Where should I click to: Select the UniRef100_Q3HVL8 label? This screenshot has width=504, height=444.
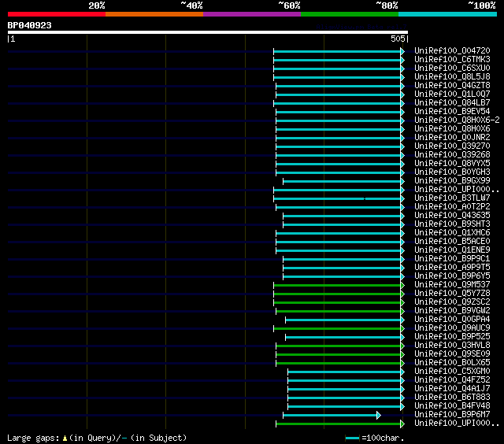pos(452,346)
